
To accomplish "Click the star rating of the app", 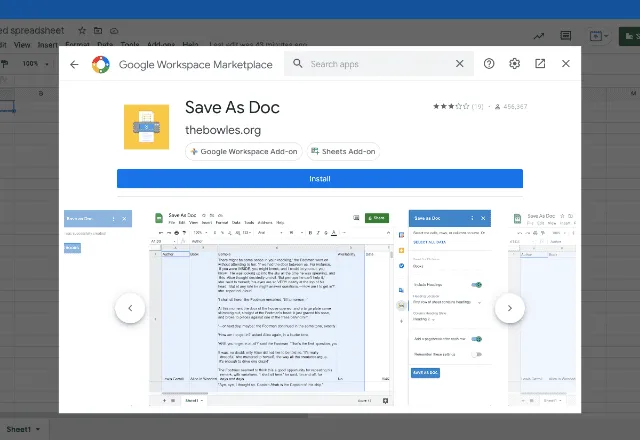I will [x=451, y=107].
